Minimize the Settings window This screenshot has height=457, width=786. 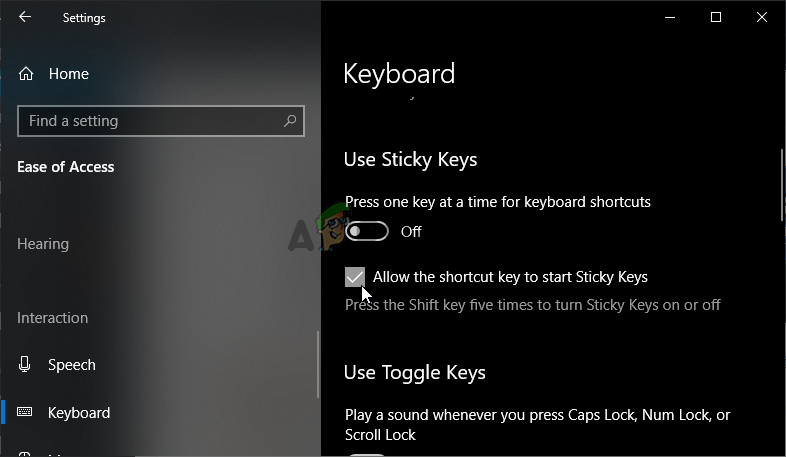point(669,17)
